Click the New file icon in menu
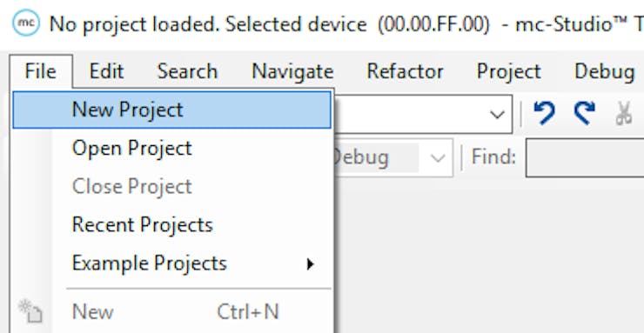Screen dimensions: 644x333 30,311
